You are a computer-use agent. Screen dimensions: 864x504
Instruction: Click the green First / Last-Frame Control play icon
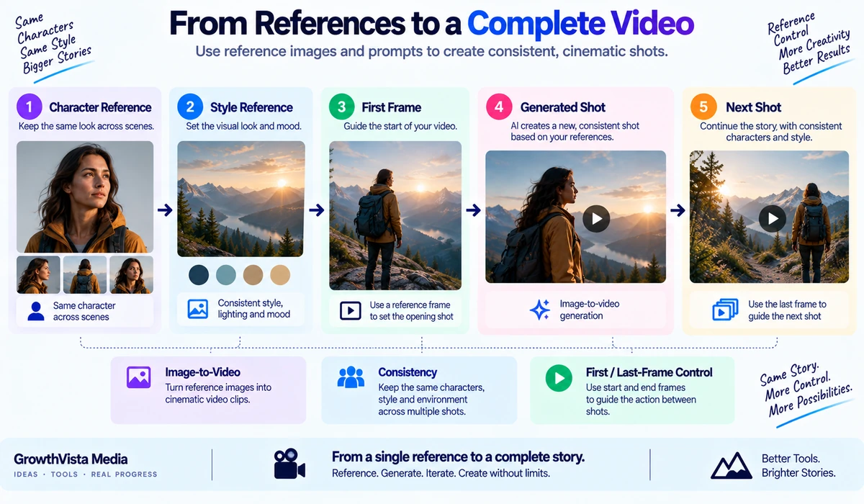tap(559, 378)
